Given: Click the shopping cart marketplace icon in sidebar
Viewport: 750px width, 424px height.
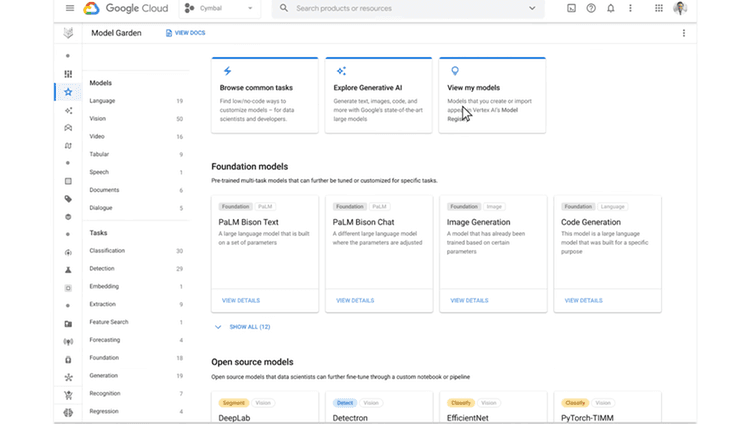Looking at the screenshot, I should [68, 395].
